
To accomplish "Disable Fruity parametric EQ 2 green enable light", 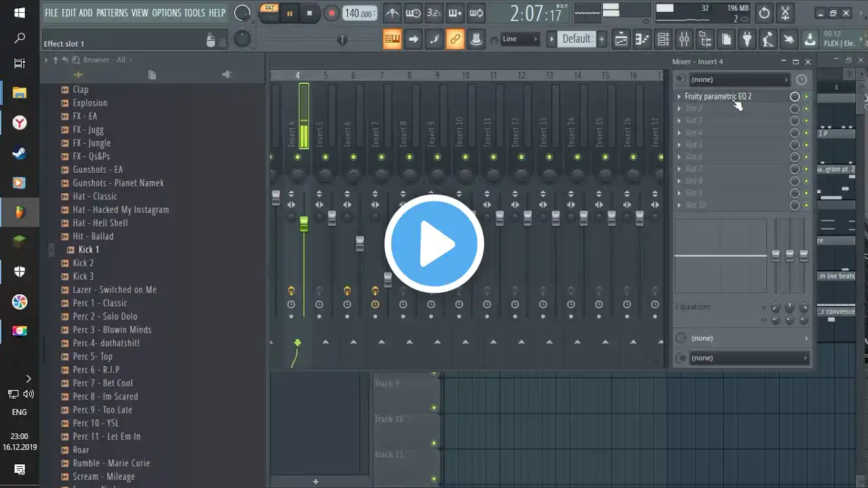I will pos(806,97).
